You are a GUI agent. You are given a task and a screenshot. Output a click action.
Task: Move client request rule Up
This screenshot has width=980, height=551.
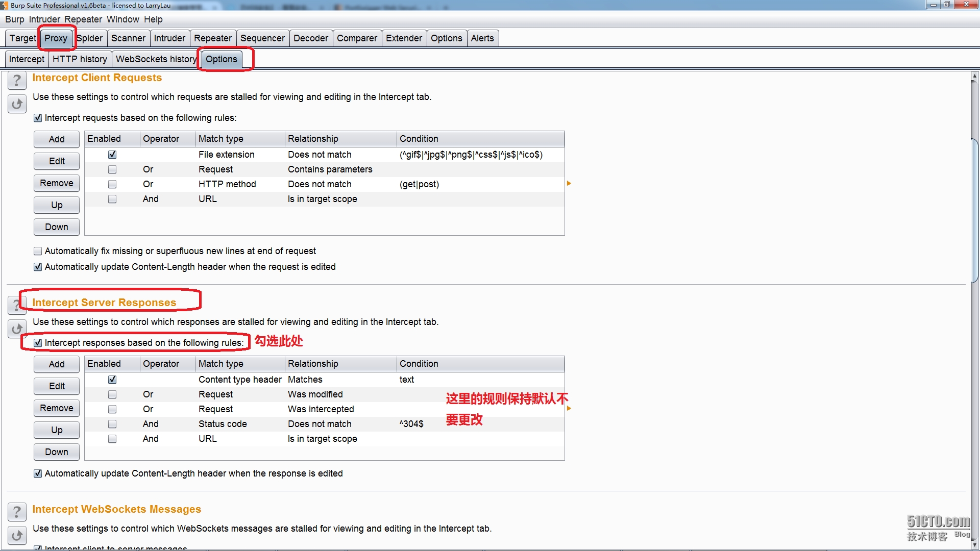pyautogui.click(x=57, y=205)
